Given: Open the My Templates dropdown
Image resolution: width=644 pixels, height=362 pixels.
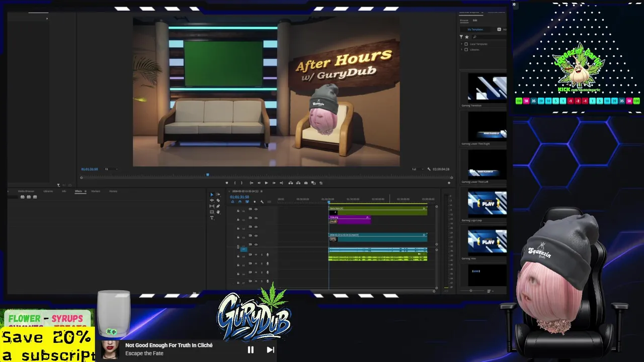Looking at the screenshot, I should tap(475, 30).
